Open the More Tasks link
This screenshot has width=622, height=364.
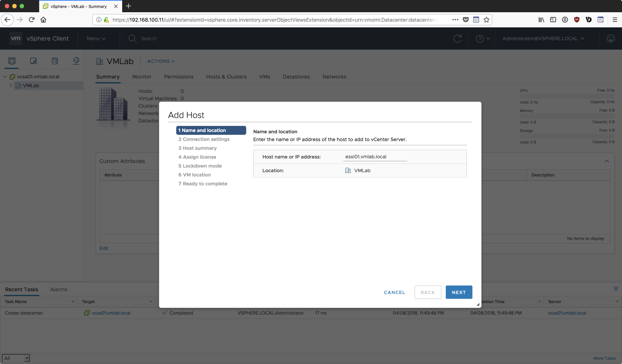tap(604, 358)
